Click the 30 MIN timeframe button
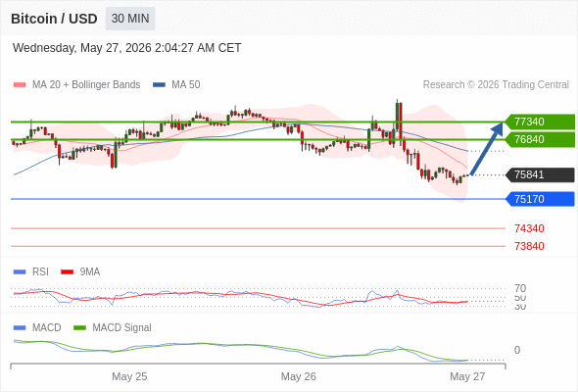The height and width of the screenshot is (392, 578). (x=130, y=19)
